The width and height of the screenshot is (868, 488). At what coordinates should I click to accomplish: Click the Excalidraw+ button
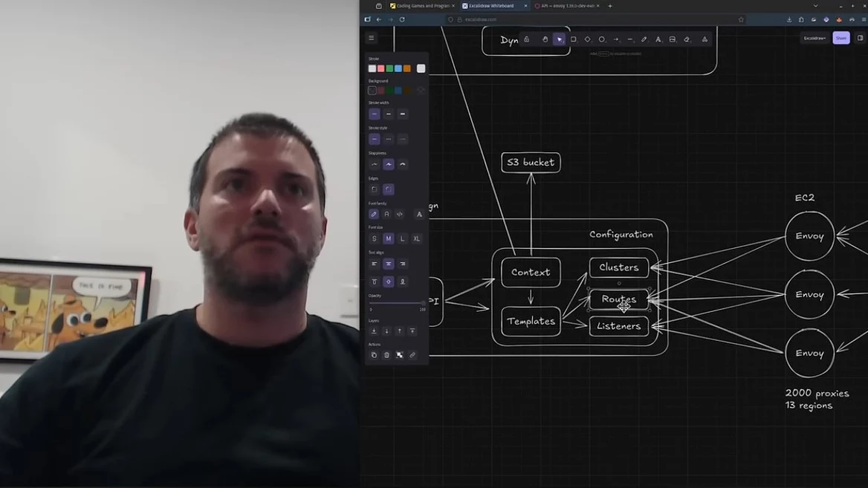click(814, 38)
